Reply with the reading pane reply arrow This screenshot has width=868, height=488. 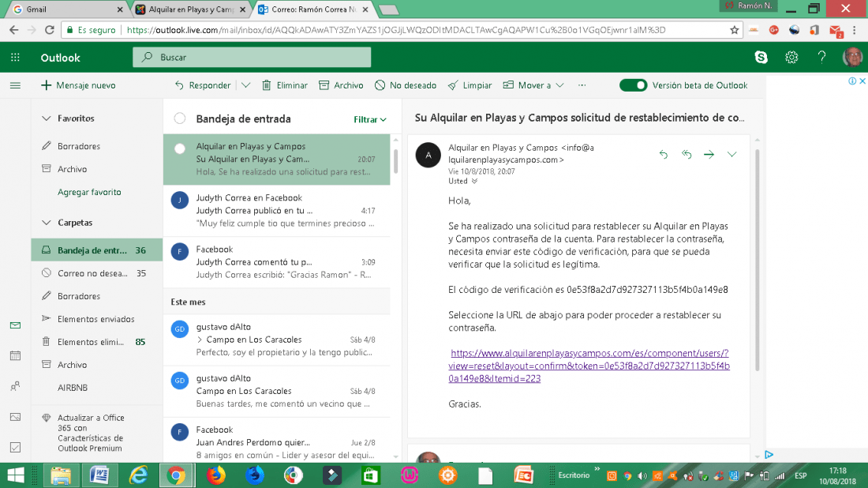(x=663, y=155)
